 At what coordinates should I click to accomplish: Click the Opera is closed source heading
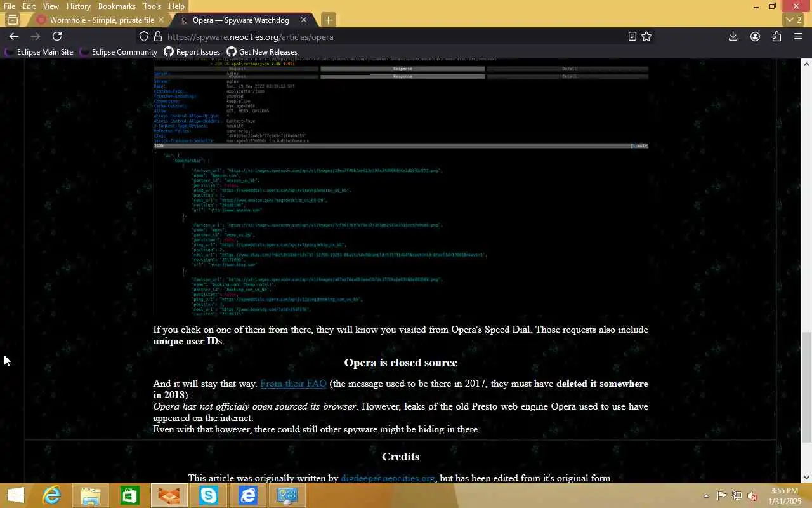click(400, 363)
